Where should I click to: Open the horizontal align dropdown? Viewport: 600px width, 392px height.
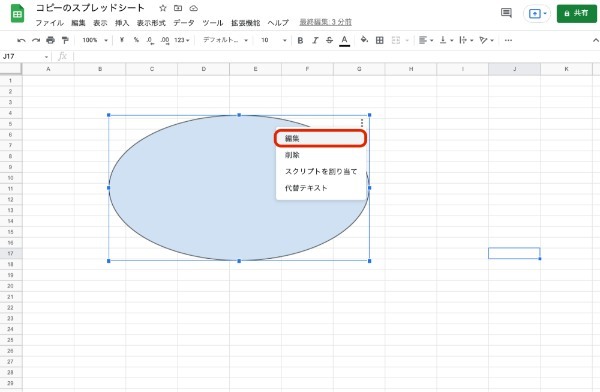(x=426, y=40)
